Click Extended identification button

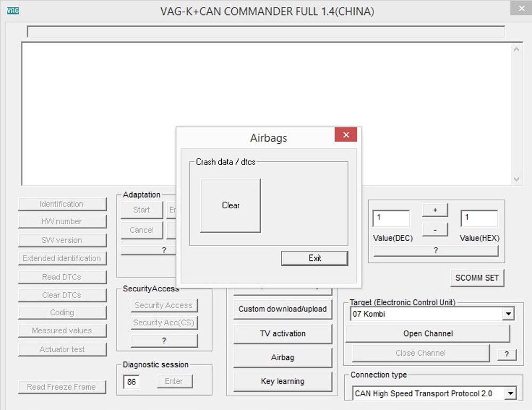(62, 258)
